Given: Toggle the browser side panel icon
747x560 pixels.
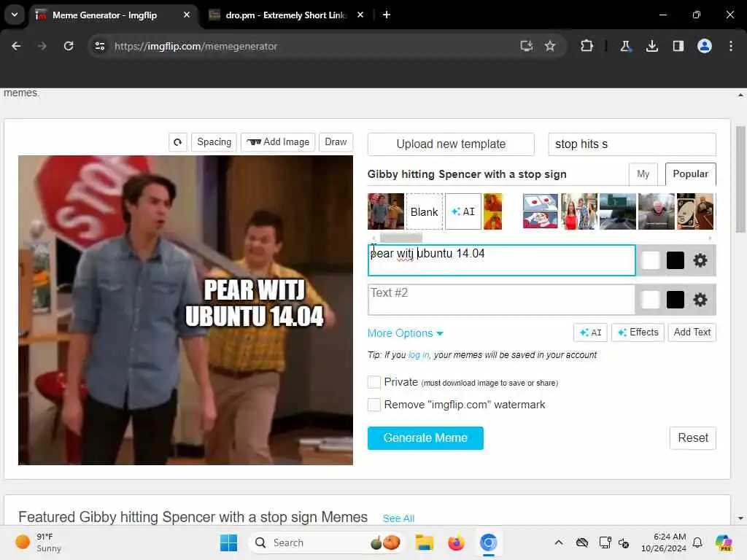Looking at the screenshot, I should pos(678,46).
